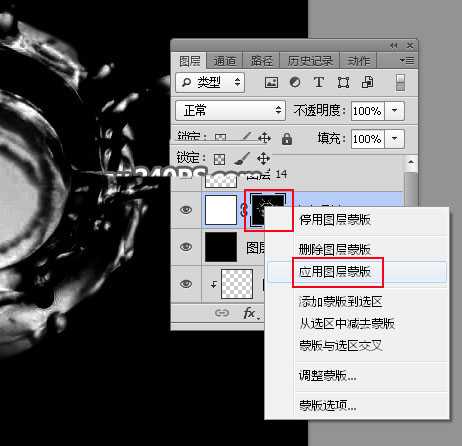462x446 pixels.
Task: Click the clipping mask arrow on the bottom layer
Action: [214, 284]
